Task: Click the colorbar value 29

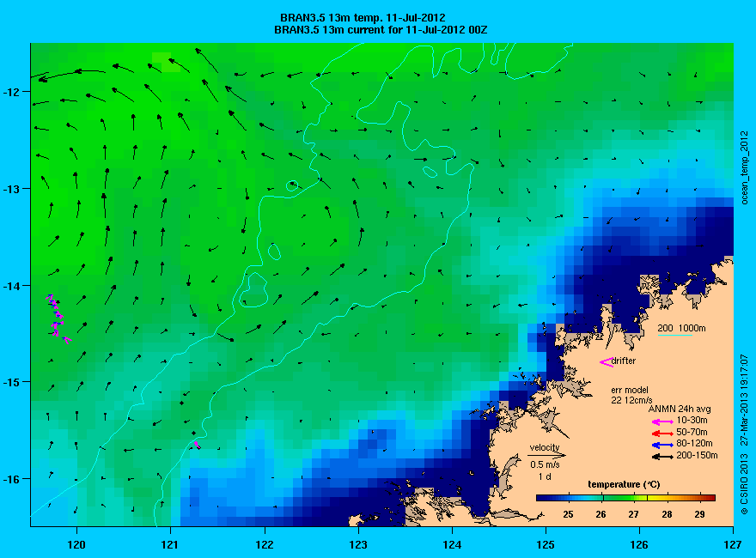Action: click(699, 514)
